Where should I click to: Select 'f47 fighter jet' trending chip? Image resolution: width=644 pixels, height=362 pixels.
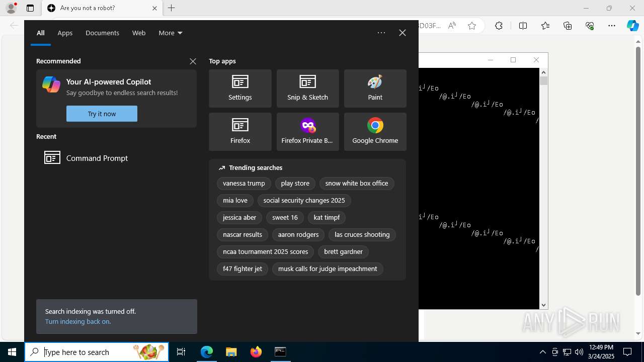pos(243,269)
